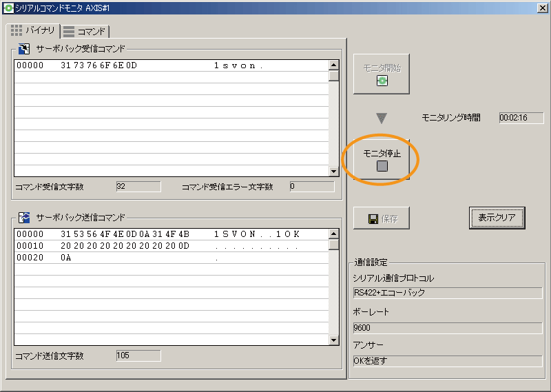Select row 00010 in send command list

[x=171, y=246]
